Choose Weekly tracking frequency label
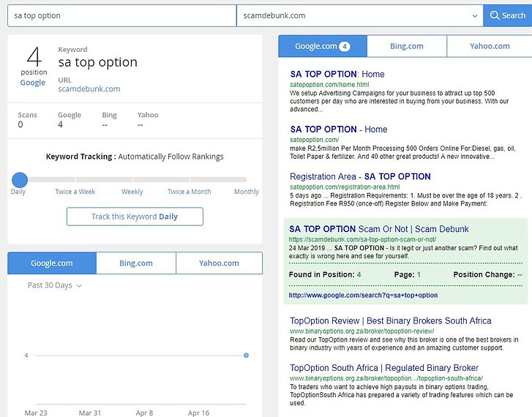This screenshot has height=417, width=532. [132, 192]
